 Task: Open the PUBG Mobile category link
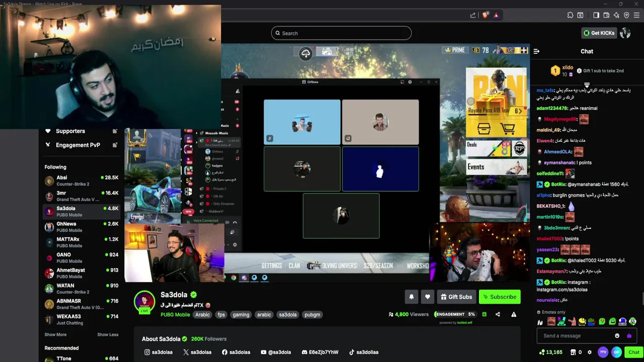[x=175, y=315]
